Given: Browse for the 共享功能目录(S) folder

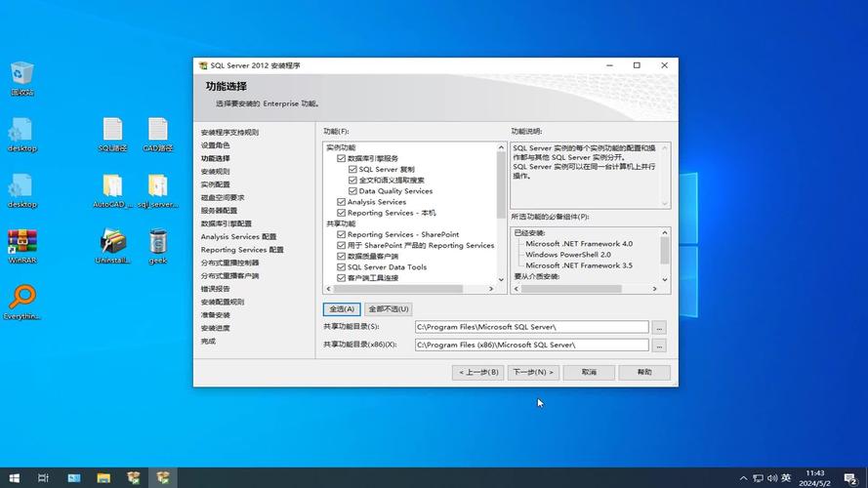Looking at the screenshot, I should pos(659,328).
